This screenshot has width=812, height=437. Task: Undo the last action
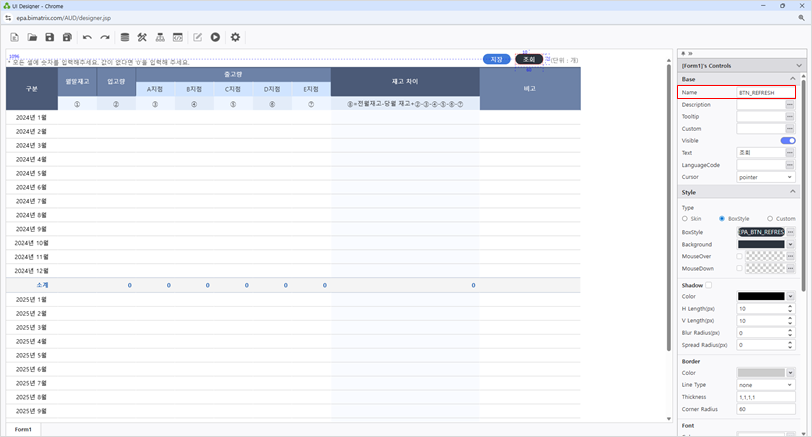(x=87, y=38)
